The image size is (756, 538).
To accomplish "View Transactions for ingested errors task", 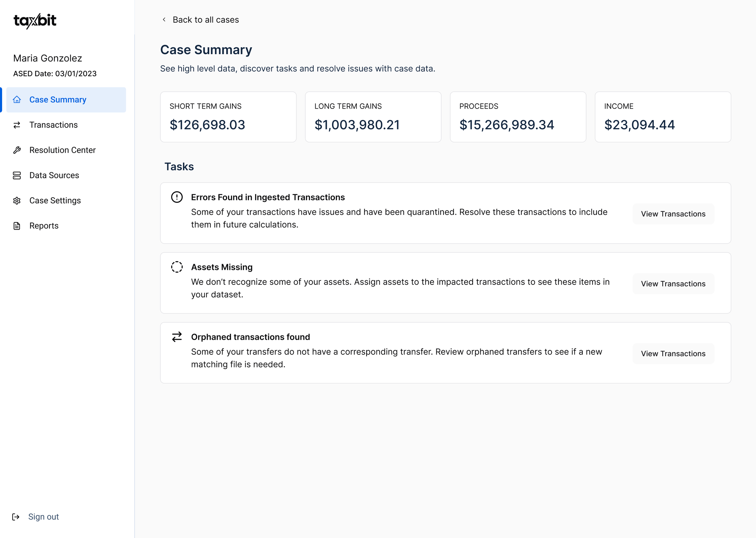I will click(673, 214).
